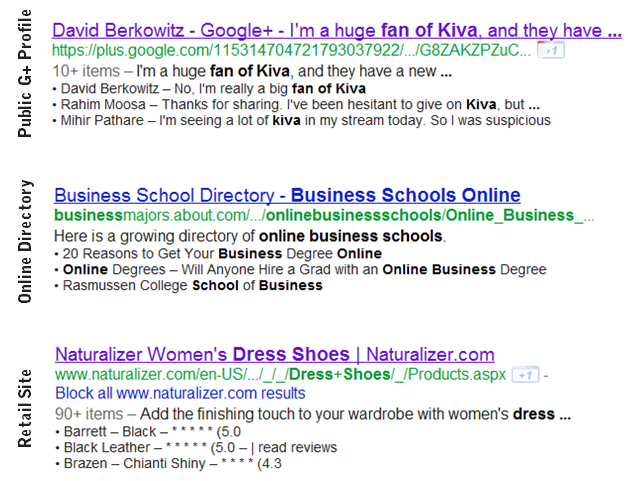Open the Business School Directory result title
Image resolution: width=628 pixels, height=481 pixels.
tap(287, 195)
